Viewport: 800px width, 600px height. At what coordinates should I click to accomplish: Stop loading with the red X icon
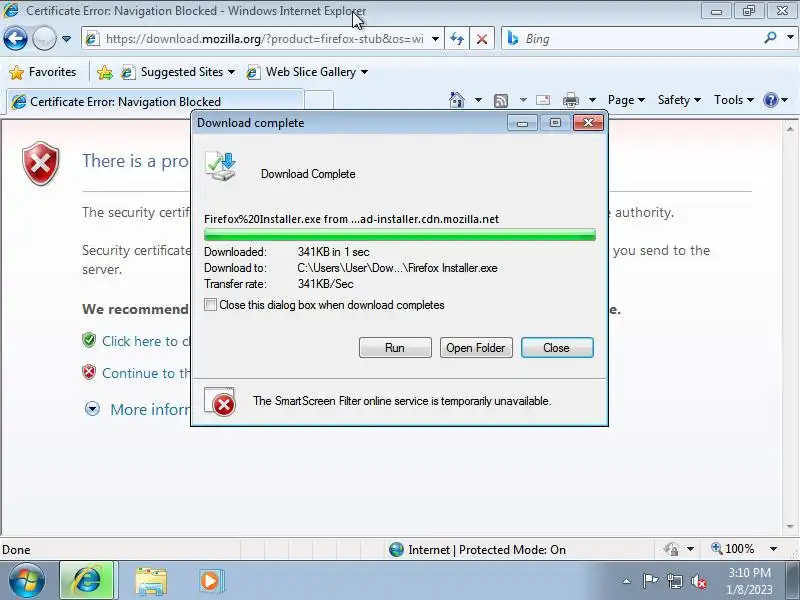(x=482, y=39)
